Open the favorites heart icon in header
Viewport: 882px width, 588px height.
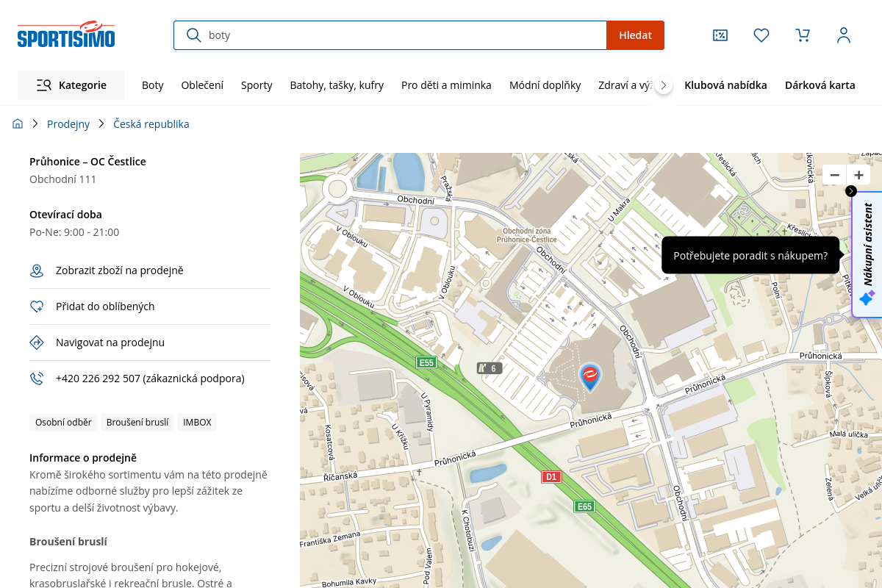761,35
